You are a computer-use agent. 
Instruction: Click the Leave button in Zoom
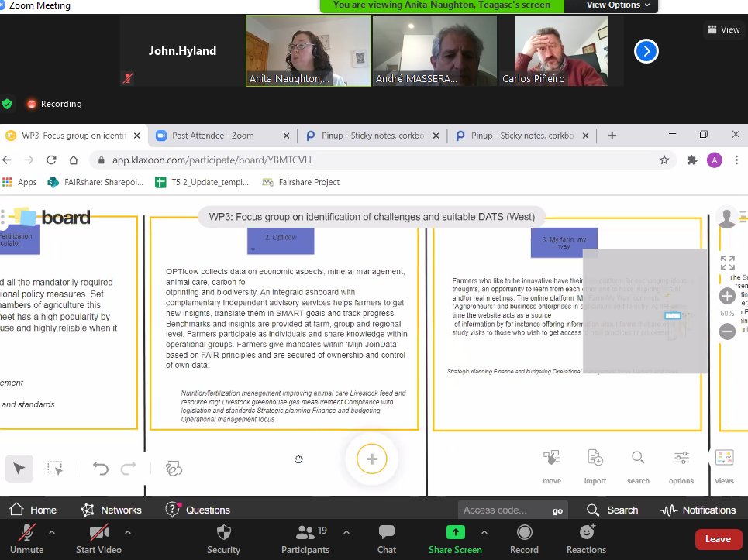tap(717, 539)
